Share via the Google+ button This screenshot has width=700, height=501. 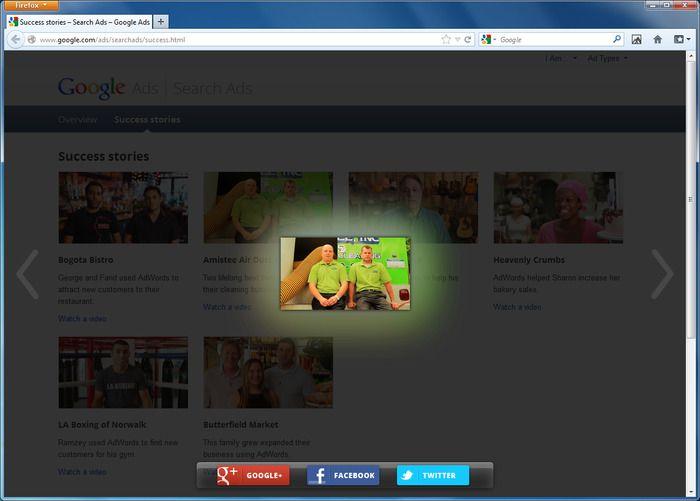253,476
